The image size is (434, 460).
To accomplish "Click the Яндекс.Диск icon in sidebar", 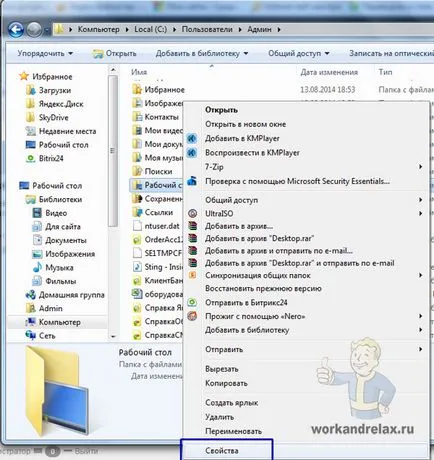I will (x=31, y=104).
